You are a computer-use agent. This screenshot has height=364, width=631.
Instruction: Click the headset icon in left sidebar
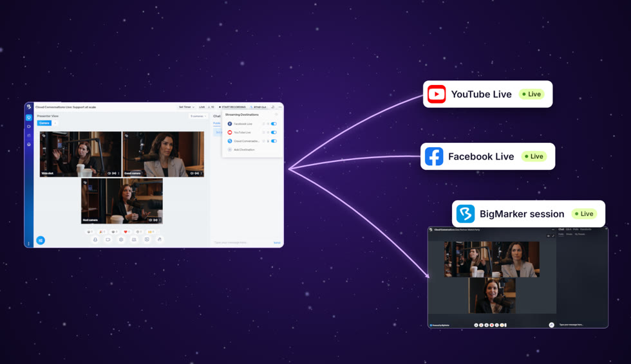click(x=28, y=144)
